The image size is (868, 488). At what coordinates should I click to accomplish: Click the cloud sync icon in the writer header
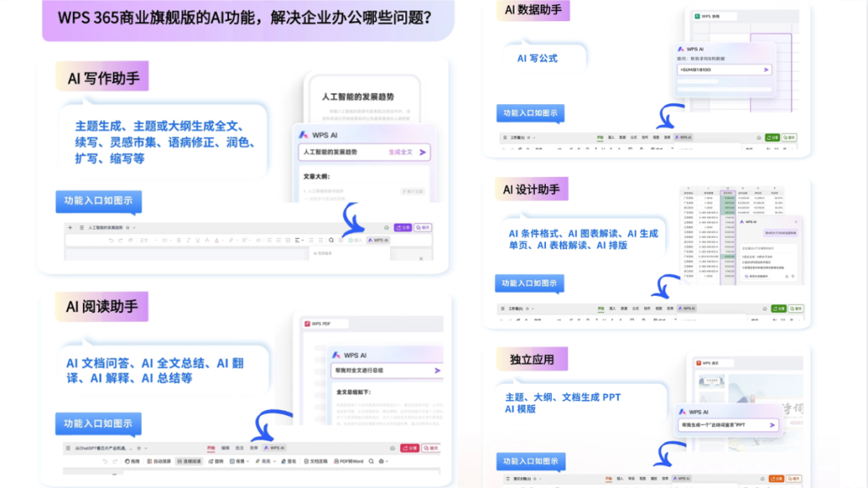[x=387, y=227]
